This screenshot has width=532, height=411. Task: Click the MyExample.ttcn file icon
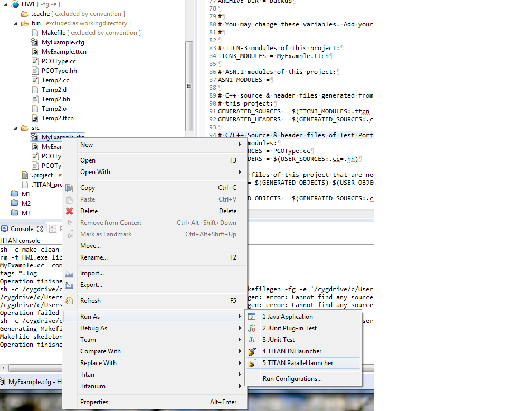(x=35, y=52)
